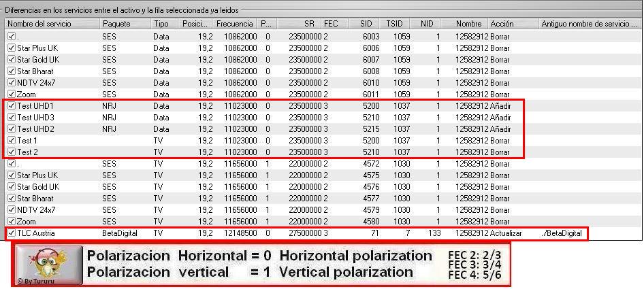This screenshot has width=644, height=289.
Task: Toggle checkbox of dot service with SID 4572
Action: [12, 164]
